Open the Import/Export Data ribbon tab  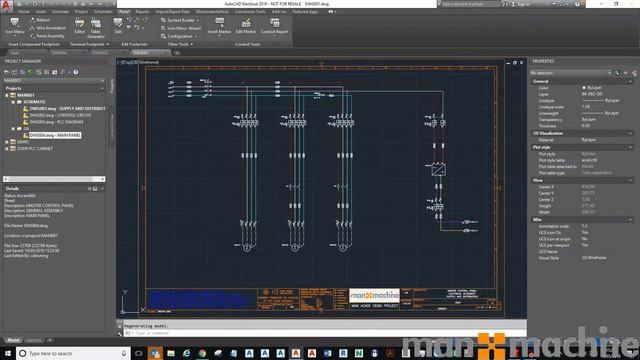[172, 12]
